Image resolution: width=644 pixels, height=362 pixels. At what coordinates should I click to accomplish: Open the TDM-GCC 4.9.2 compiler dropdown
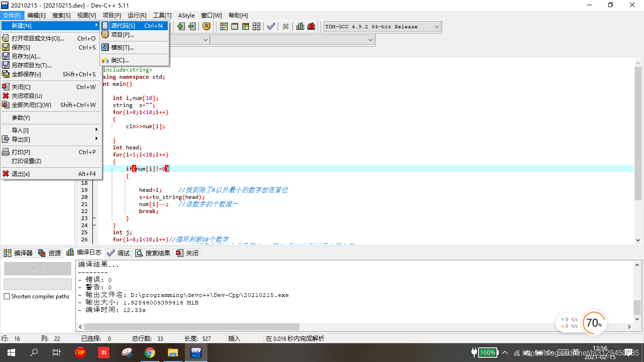(x=382, y=26)
